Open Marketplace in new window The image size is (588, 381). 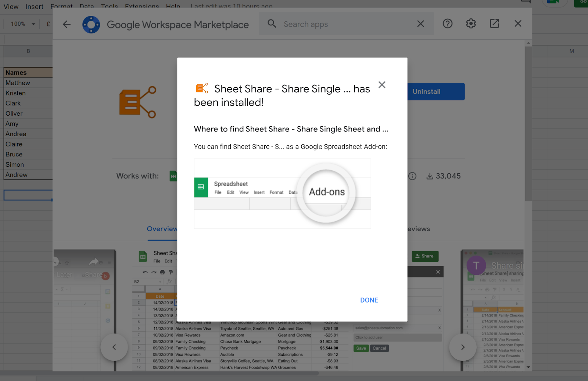[x=494, y=24]
